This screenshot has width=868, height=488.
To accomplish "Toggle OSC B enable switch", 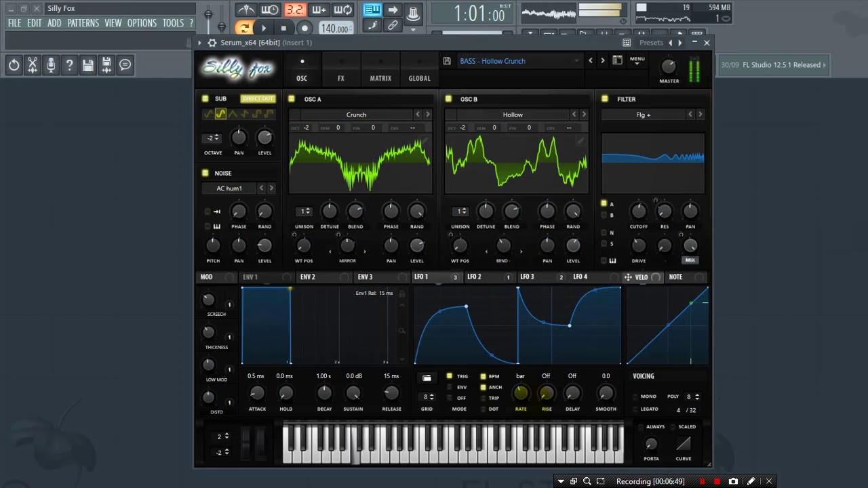I will tap(448, 99).
